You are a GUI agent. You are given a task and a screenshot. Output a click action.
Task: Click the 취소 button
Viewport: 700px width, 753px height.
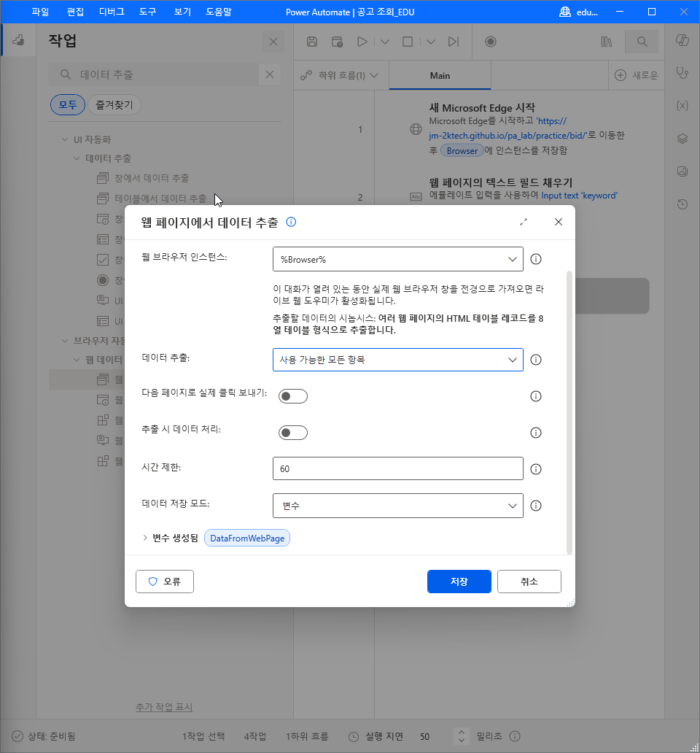coord(529,582)
